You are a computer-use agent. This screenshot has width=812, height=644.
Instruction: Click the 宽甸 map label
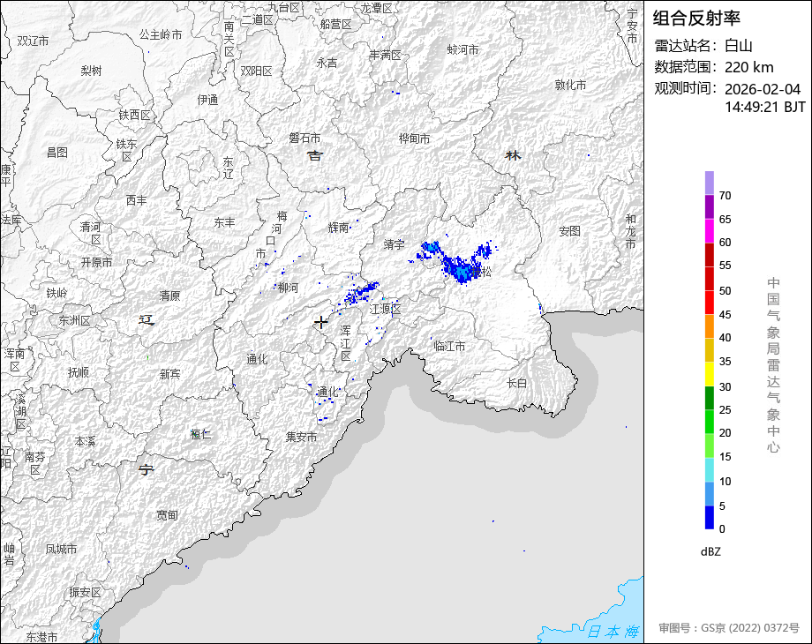[168, 515]
